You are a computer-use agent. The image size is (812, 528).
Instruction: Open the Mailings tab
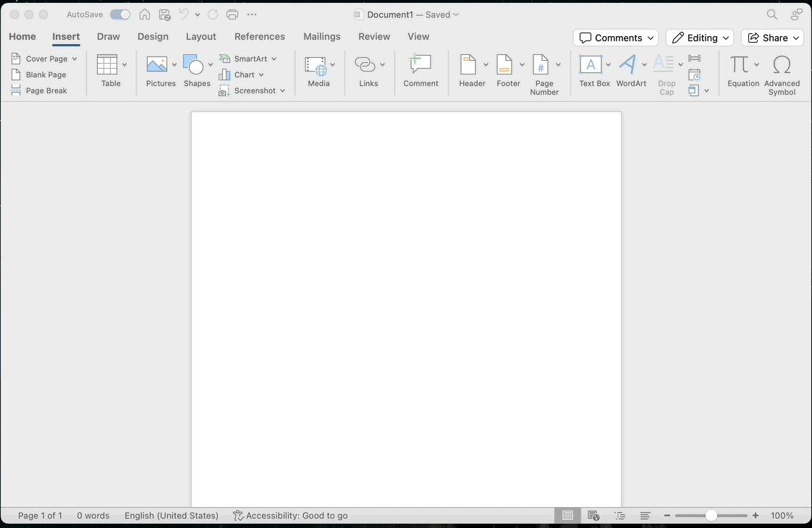[x=322, y=36]
